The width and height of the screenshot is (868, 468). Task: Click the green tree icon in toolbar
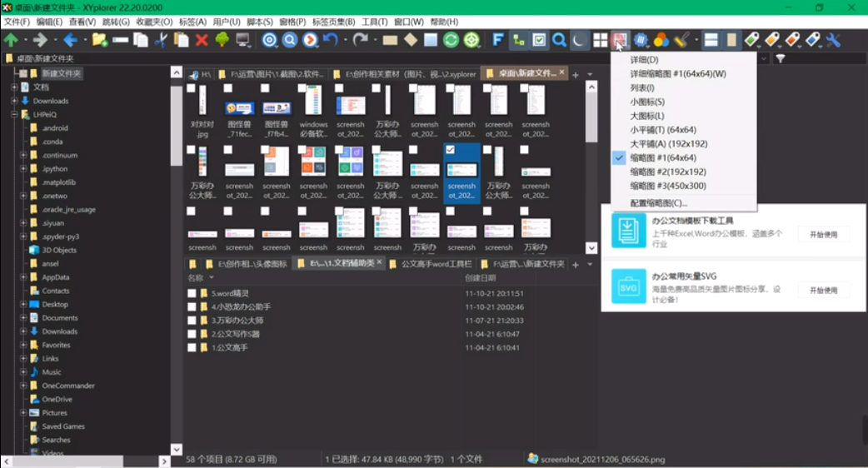click(222, 40)
